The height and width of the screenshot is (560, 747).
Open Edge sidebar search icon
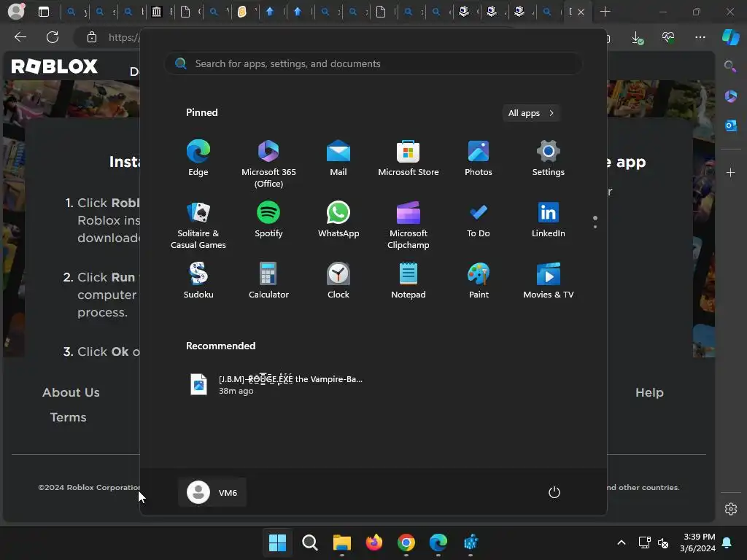[x=730, y=66]
